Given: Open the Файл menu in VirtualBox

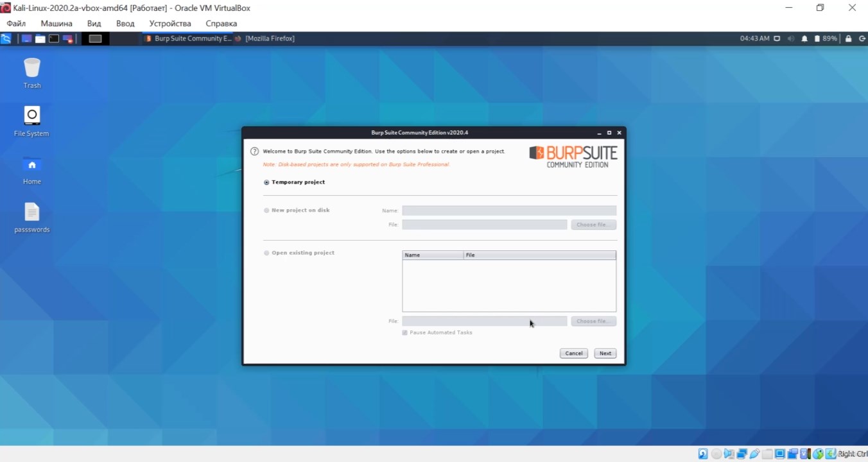Looking at the screenshot, I should click(x=16, y=24).
